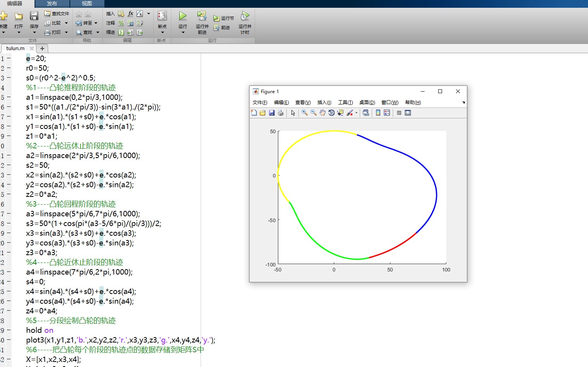588x367 pixels.
Task: Open 文件(F) menu in Figure 1
Action: pos(260,103)
